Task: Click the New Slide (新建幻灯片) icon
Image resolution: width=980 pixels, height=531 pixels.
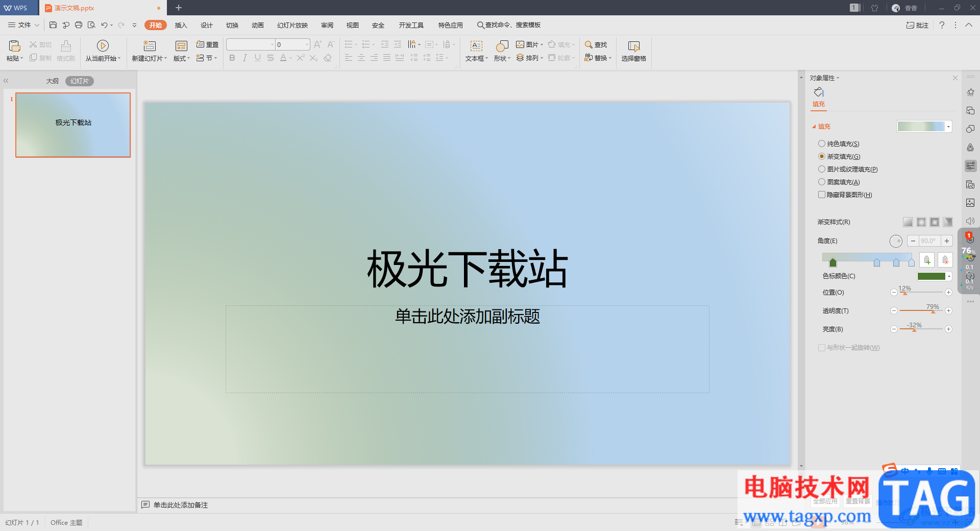Action: [x=149, y=46]
